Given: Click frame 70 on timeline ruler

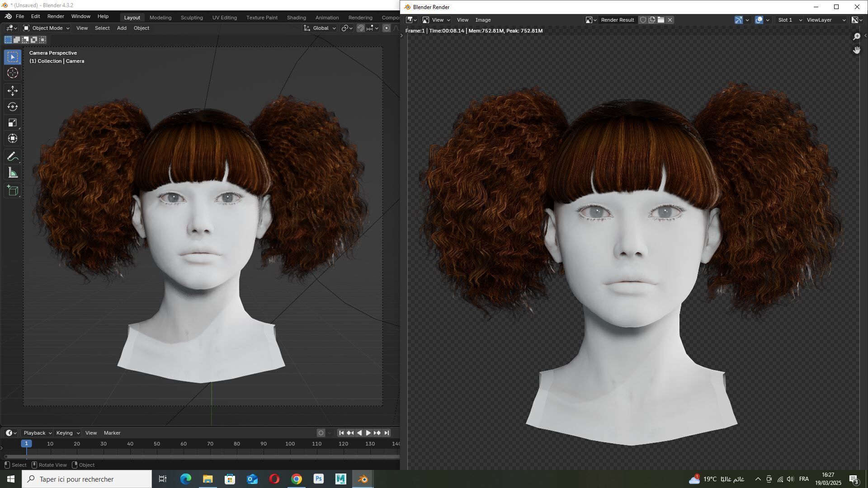Looking at the screenshot, I should [210, 444].
